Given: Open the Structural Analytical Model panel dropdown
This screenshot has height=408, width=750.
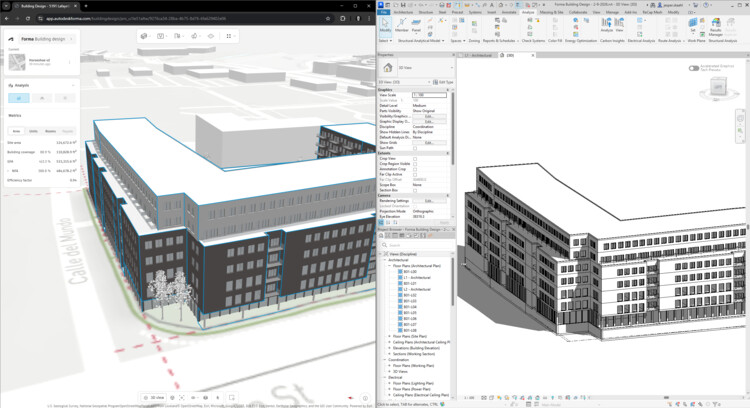Looking at the screenshot, I should [x=421, y=41].
